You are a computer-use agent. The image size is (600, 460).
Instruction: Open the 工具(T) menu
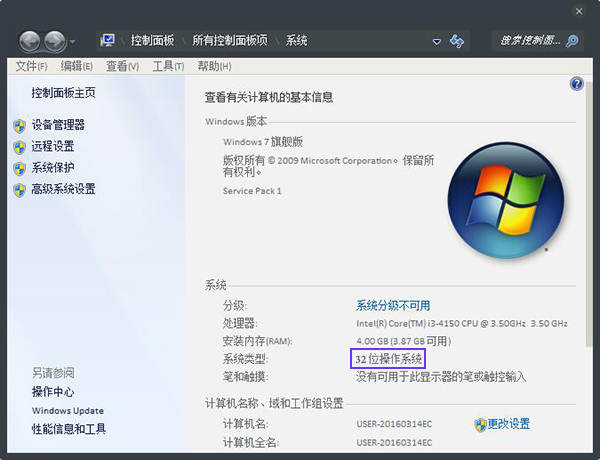point(168,66)
